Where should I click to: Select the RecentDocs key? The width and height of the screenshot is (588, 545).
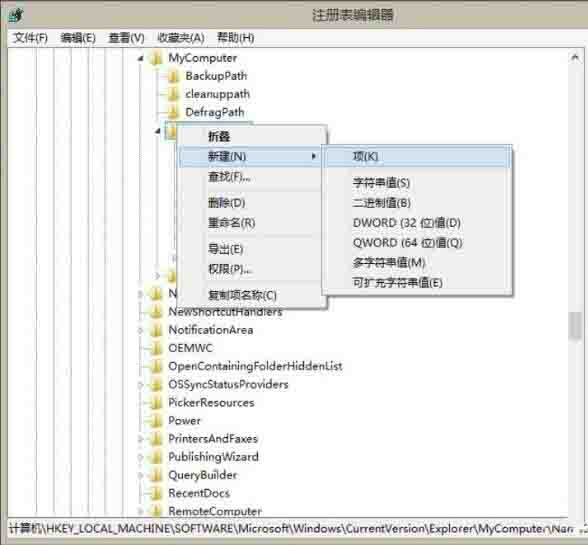pos(199,493)
